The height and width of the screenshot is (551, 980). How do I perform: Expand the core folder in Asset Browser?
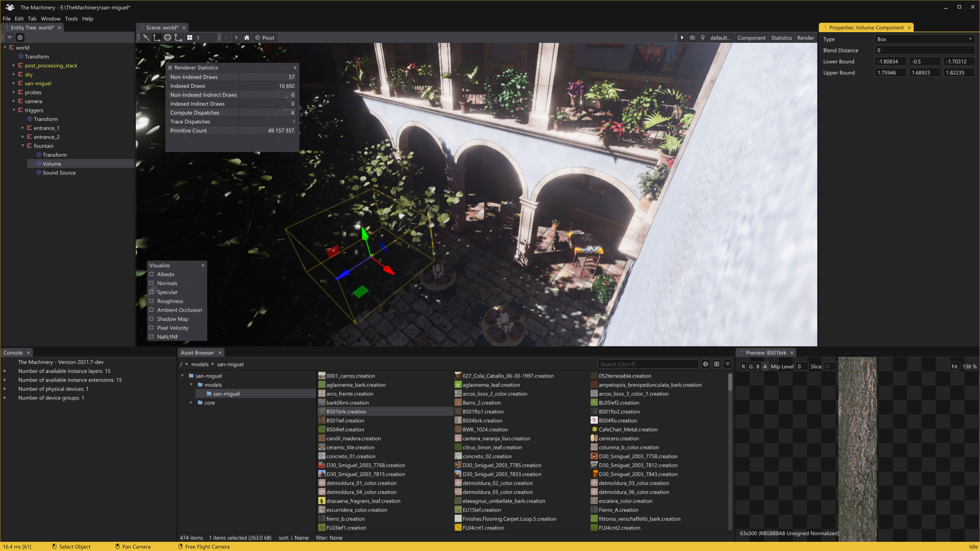[191, 403]
